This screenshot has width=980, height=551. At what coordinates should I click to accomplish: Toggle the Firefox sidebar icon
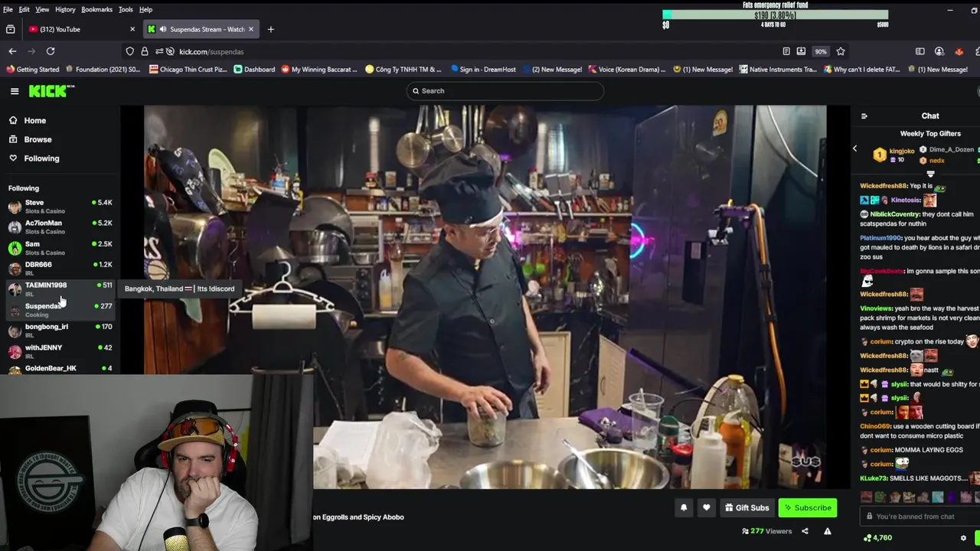pos(920,51)
